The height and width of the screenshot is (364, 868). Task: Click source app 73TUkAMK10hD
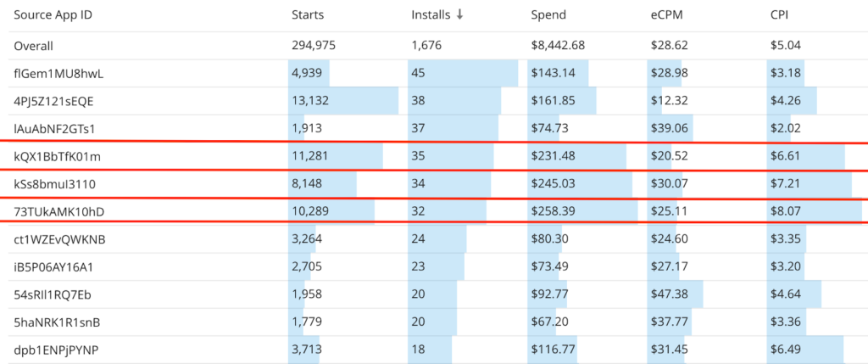[x=58, y=211]
